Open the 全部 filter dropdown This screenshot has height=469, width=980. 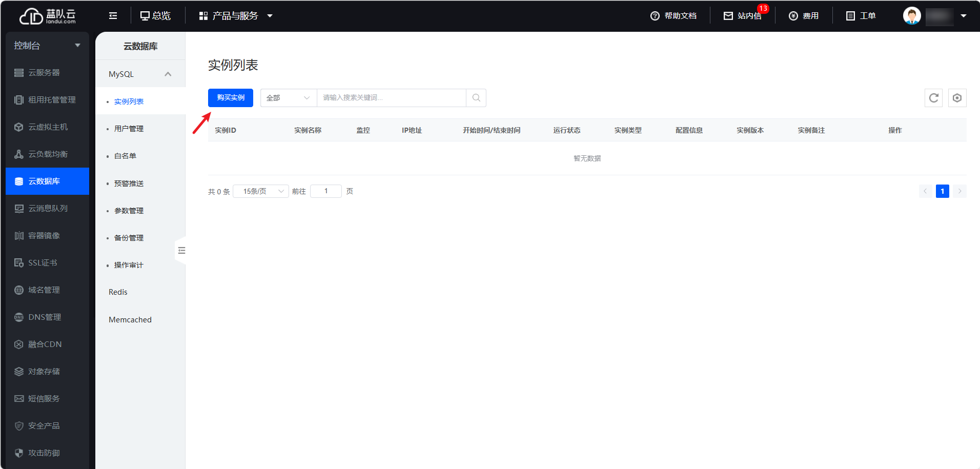288,97
